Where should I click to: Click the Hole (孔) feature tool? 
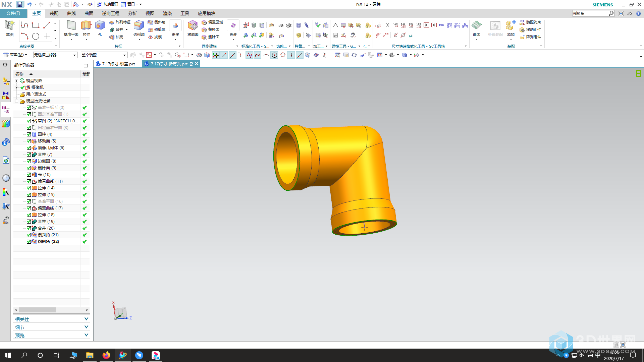pos(100,28)
